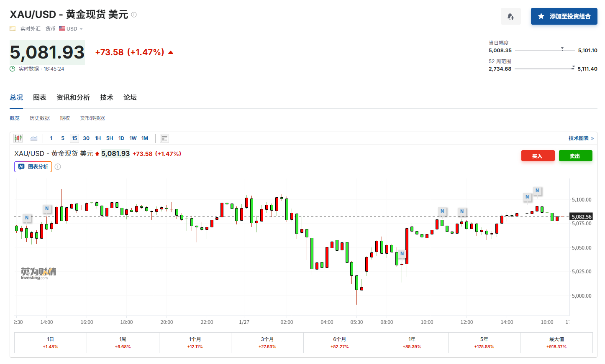Click the price alert bell icon

[x=510, y=16]
